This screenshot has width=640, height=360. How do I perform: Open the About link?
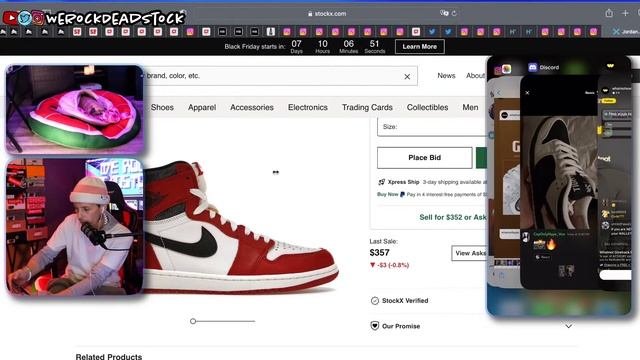tap(475, 76)
